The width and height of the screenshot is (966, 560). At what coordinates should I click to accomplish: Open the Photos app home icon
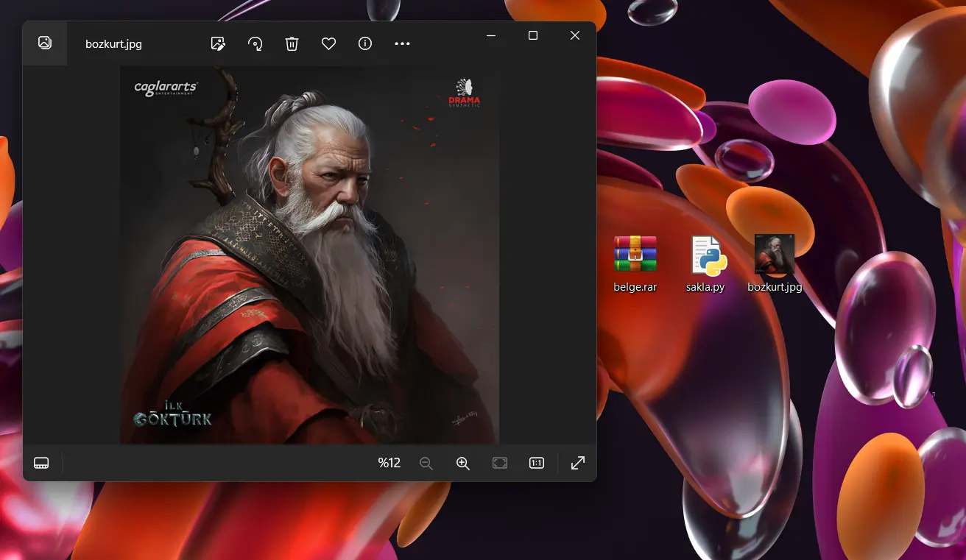45,43
